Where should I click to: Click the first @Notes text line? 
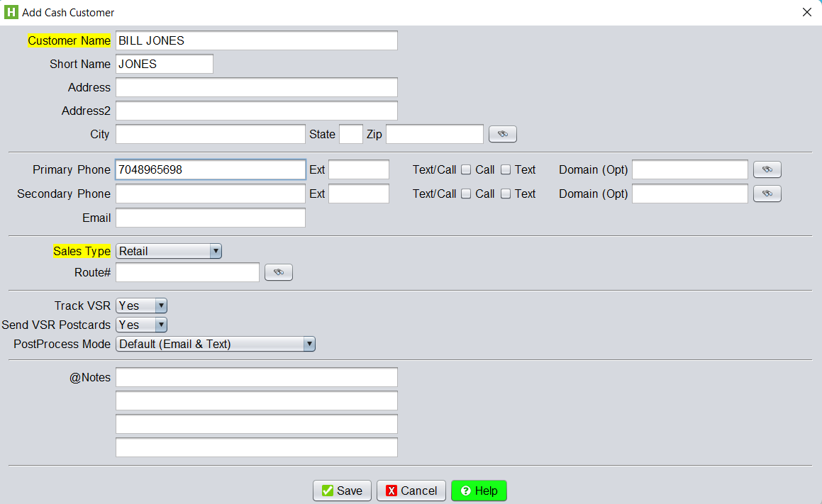(x=256, y=377)
